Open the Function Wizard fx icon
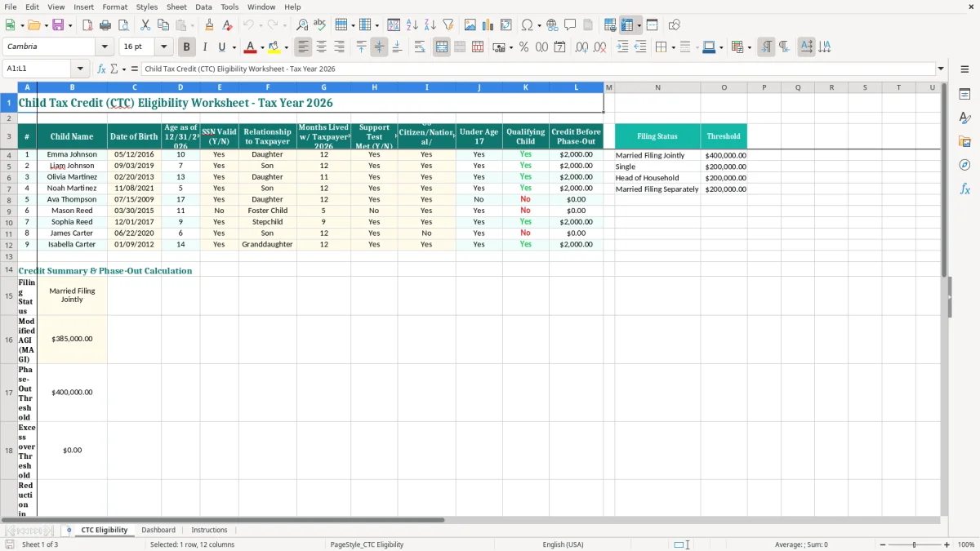 pyautogui.click(x=101, y=69)
